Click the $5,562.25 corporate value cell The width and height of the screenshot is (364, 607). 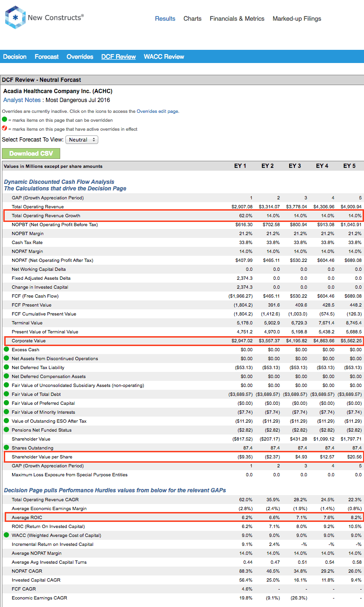click(351, 340)
